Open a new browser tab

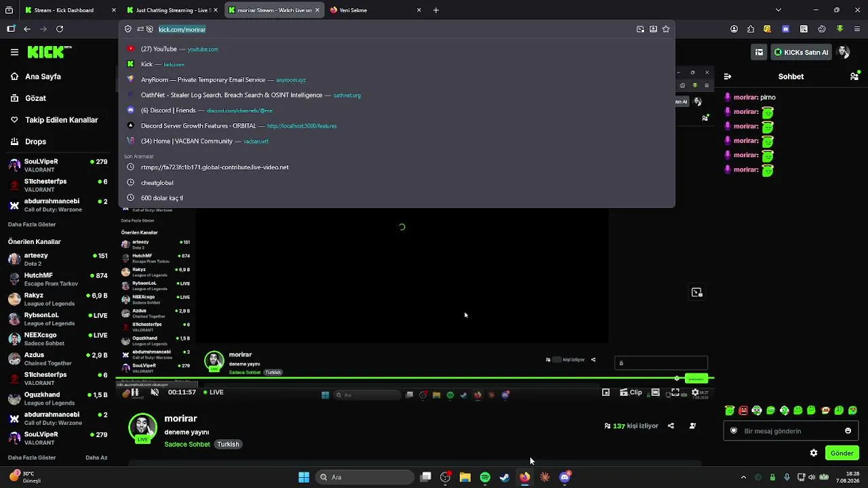tap(436, 10)
